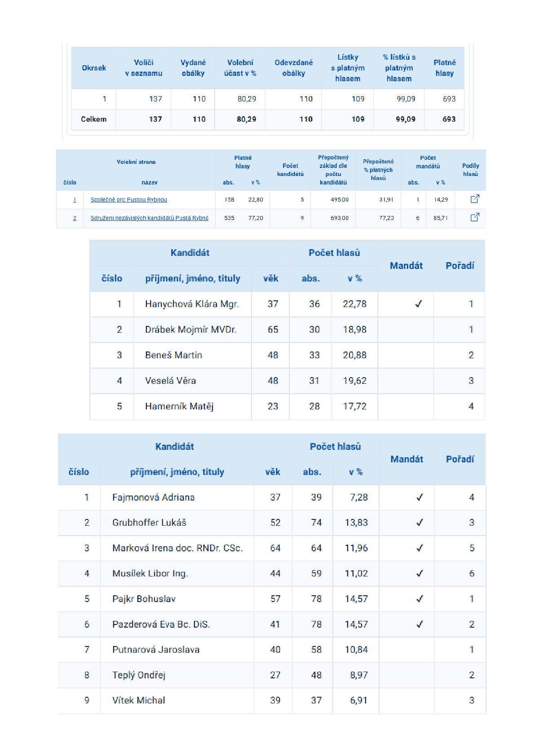Select candidate Veselá Věra

pos(170,381)
